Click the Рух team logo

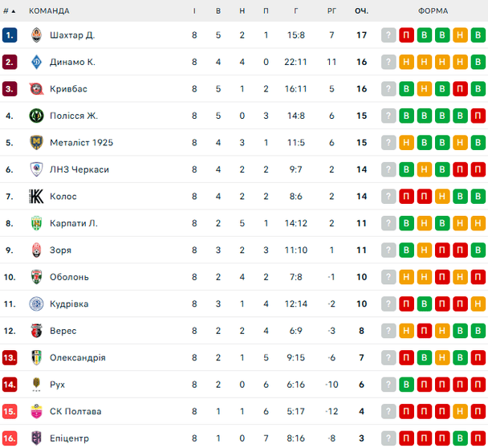36,385
